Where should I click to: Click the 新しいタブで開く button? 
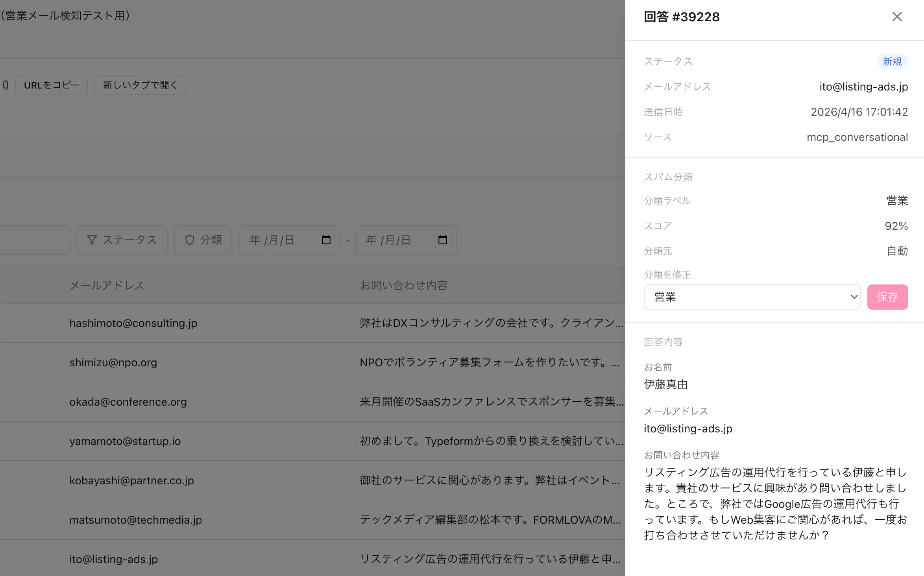click(x=140, y=85)
